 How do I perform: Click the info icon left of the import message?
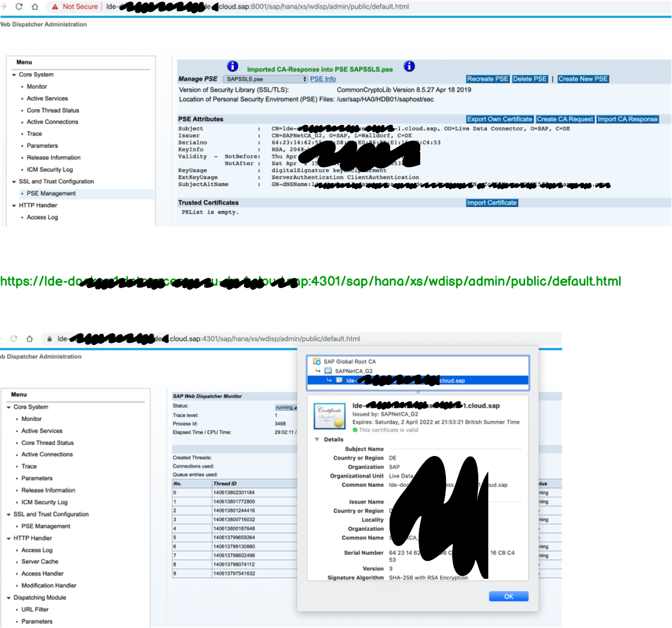(x=233, y=66)
